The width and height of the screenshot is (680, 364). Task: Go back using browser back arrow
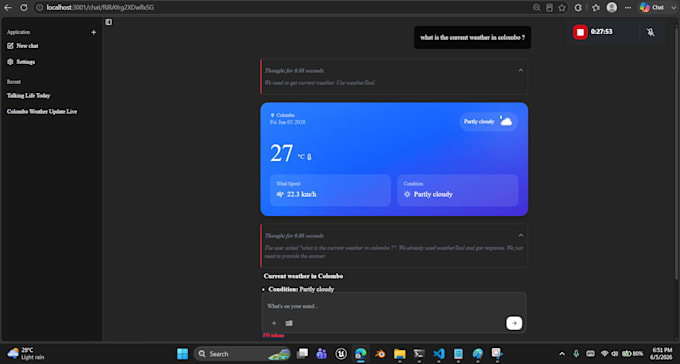click(x=8, y=7)
